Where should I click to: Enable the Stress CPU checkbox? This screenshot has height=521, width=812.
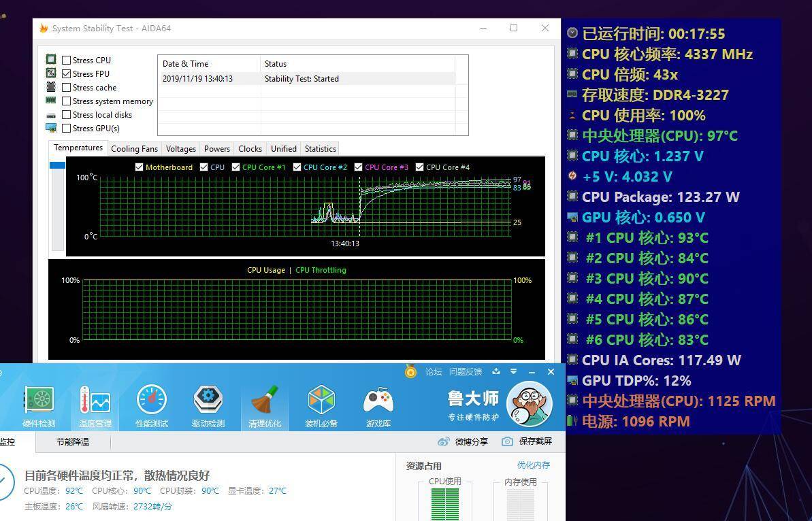click(66, 60)
